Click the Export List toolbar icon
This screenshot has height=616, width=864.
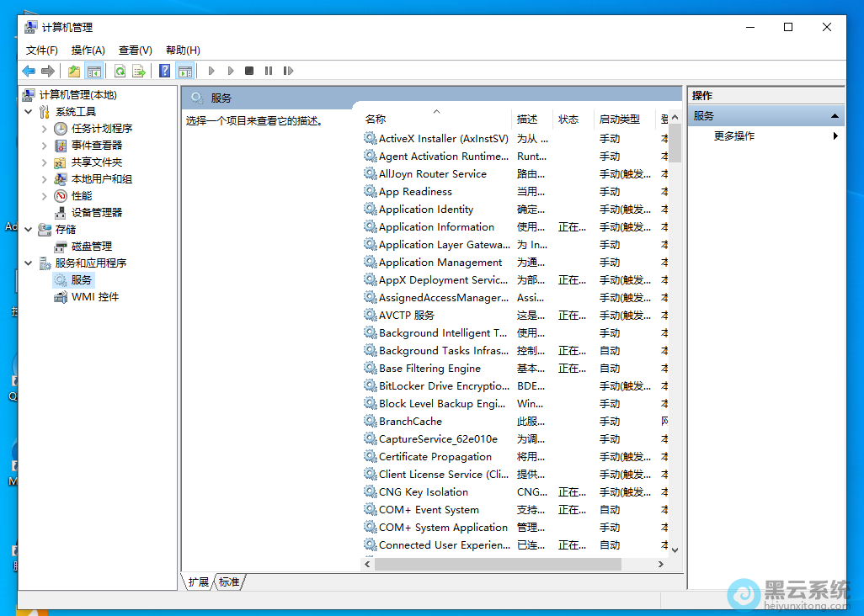click(x=139, y=72)
